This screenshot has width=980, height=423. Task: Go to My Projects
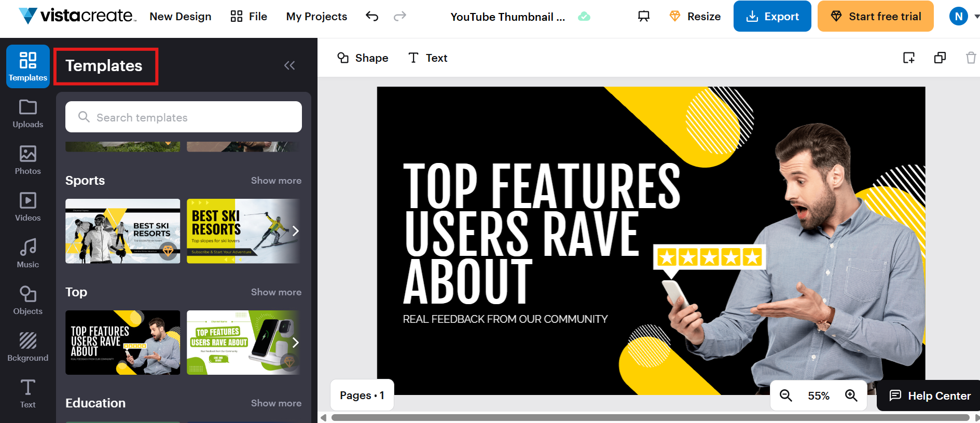(316, 17)
